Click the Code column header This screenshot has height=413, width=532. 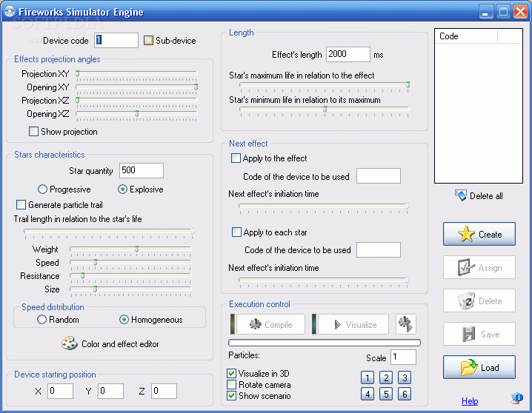[466, 36]
